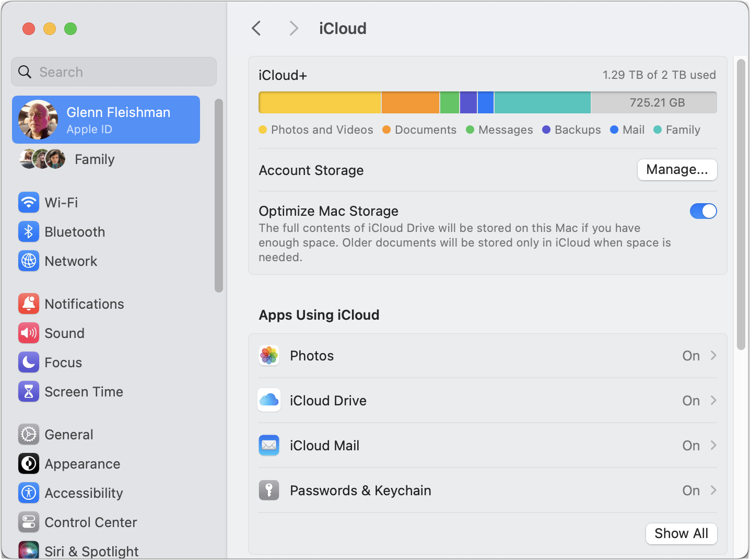Viewport: 750px width, 560px height.
Task: Open the Accessibility icon in sidebar
Action: 29,493
